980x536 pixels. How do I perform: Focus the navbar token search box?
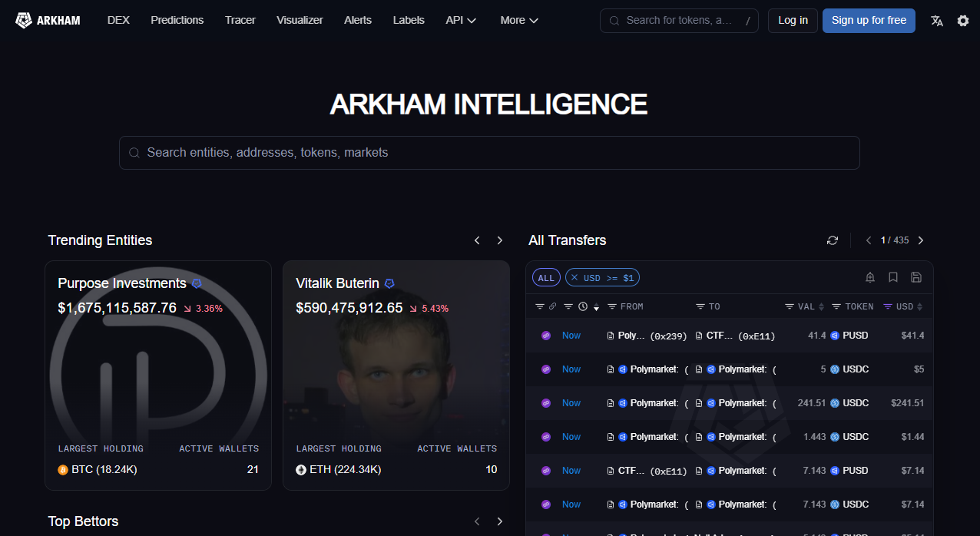(679, 21)
